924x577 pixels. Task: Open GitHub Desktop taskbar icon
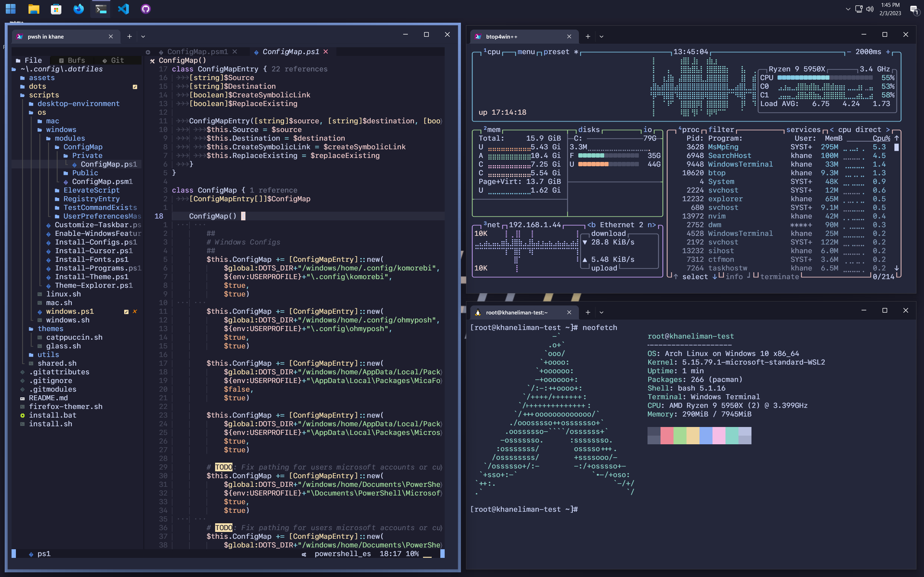click(x=145, y=9)
